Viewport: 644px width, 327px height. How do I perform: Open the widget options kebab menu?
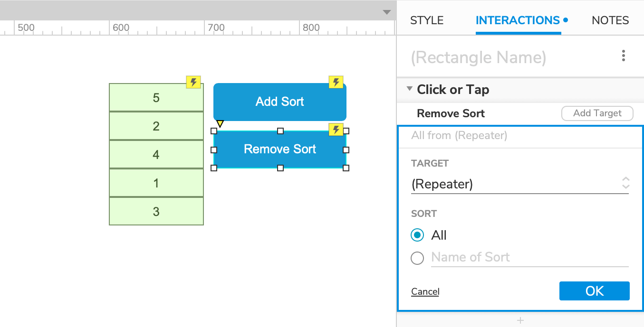[x=623, y=56]
